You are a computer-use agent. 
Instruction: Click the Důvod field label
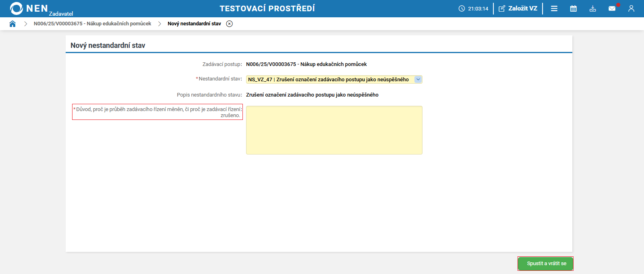(x=157, y=112)
